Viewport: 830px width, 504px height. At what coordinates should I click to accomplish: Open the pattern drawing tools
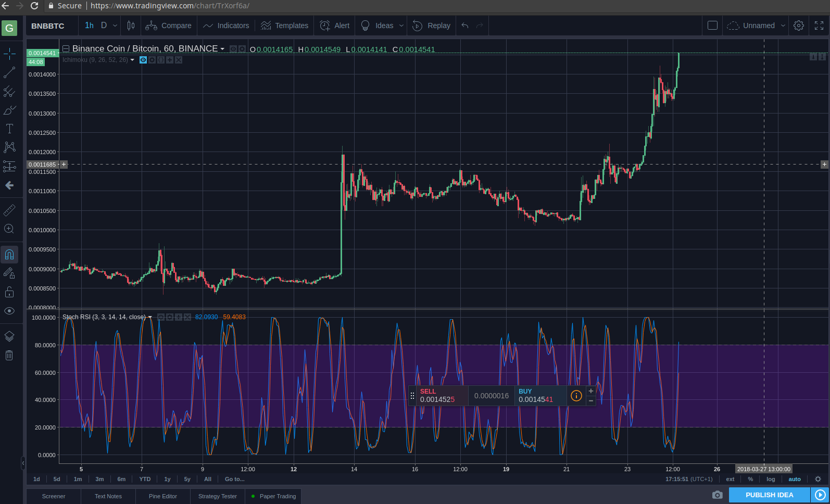click(9, 147)
